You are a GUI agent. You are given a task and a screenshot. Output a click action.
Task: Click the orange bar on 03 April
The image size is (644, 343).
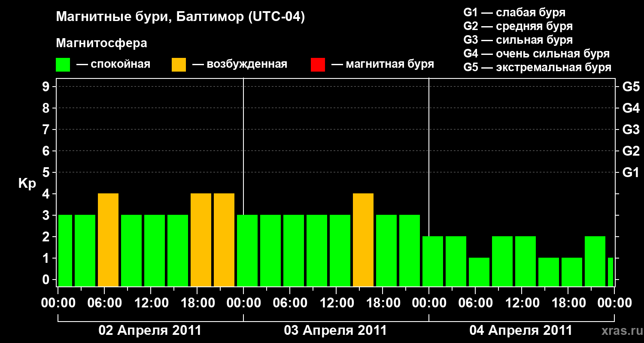363,240
